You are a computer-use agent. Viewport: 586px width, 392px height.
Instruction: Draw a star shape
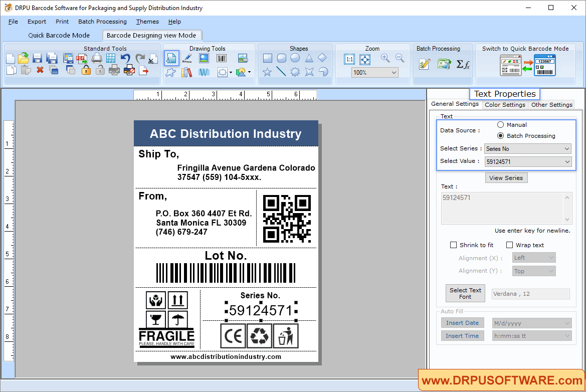tap(267, 72)
